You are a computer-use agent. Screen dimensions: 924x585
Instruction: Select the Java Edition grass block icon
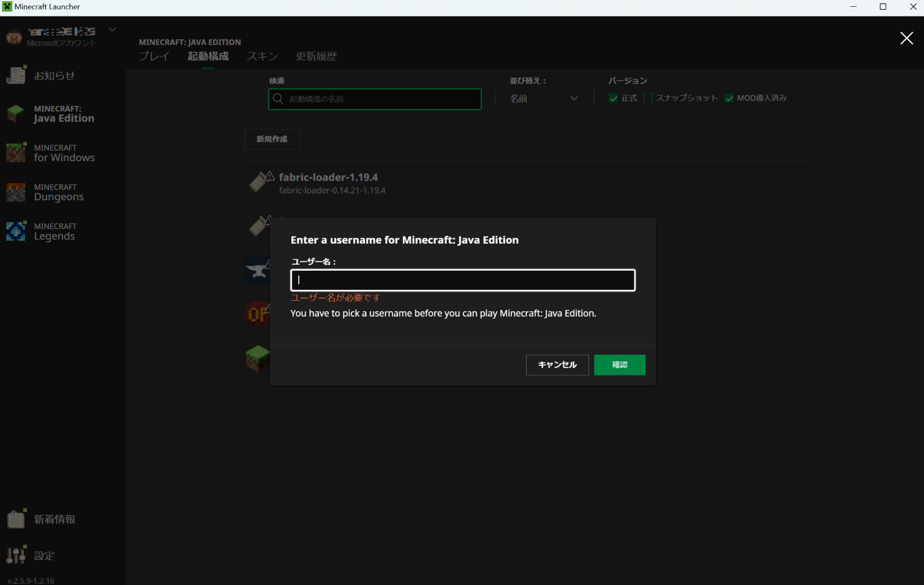click(16, 113)
